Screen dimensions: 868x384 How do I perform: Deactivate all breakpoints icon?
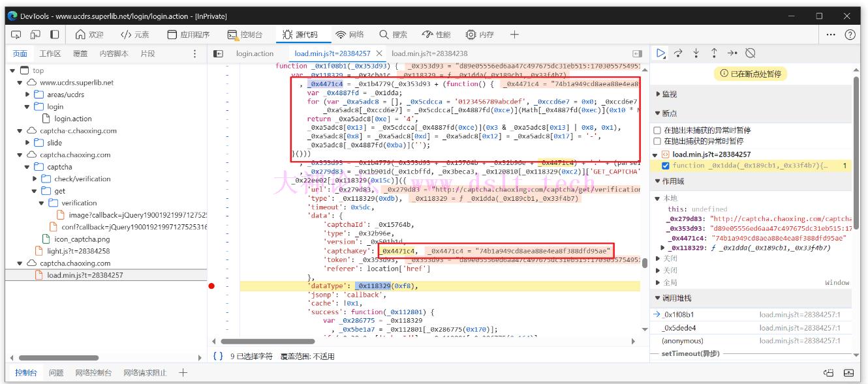pos(751,53)
